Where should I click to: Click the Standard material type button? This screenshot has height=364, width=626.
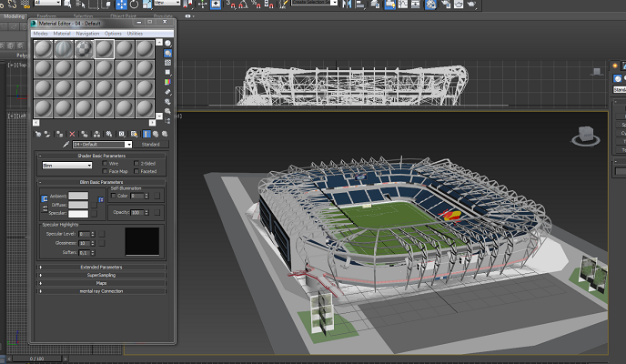(x=150, y=145)
